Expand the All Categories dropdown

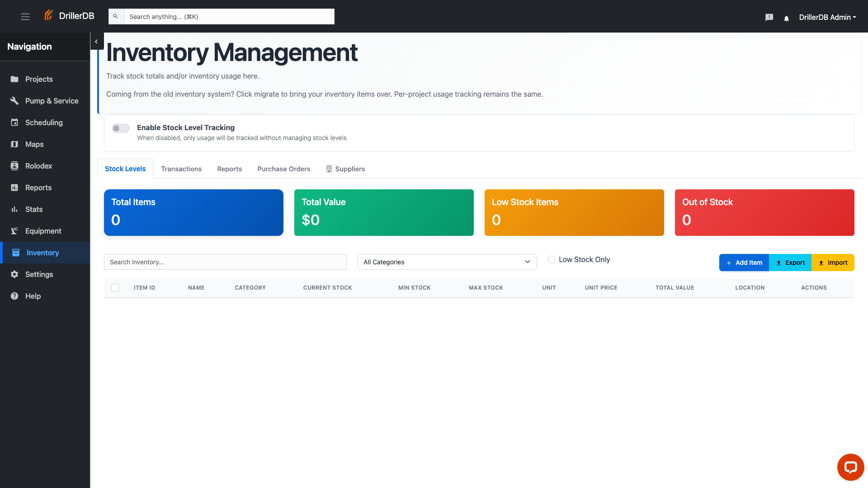pos(447,262)
